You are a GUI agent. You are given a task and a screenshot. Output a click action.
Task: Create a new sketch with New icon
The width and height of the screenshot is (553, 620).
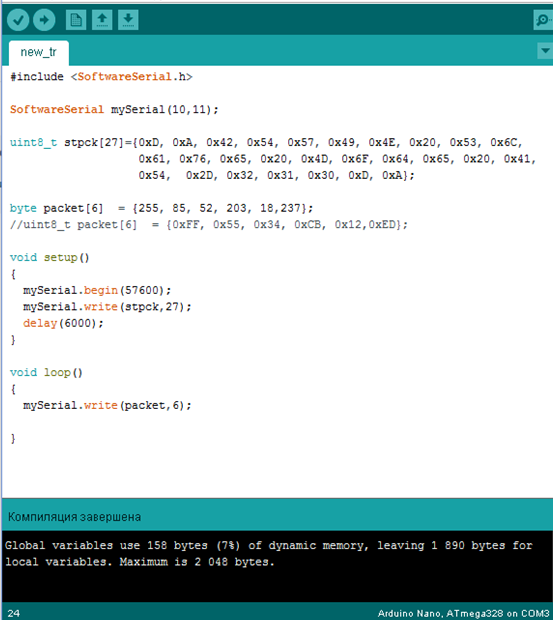[x=76, y=20]
